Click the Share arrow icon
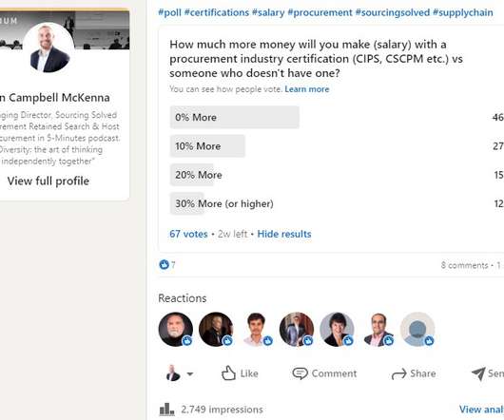Viewport: 504px width, 420px height. coord(398,374)
